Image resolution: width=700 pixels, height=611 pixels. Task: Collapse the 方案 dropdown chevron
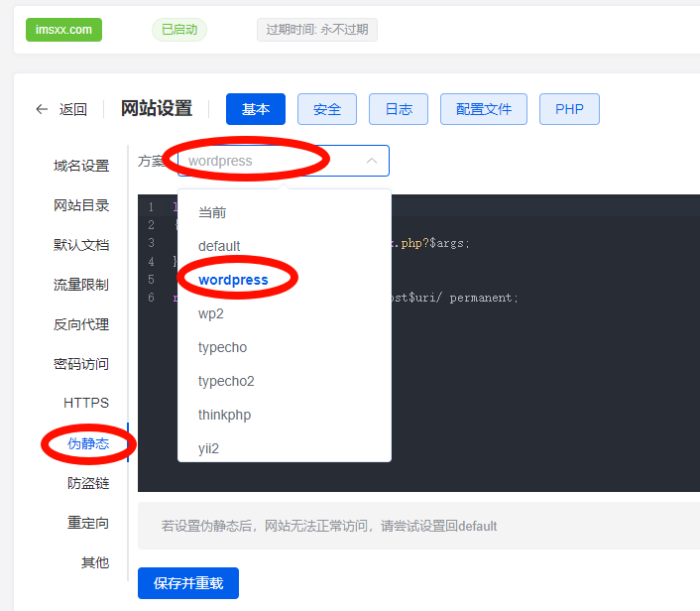coord(372,161)
